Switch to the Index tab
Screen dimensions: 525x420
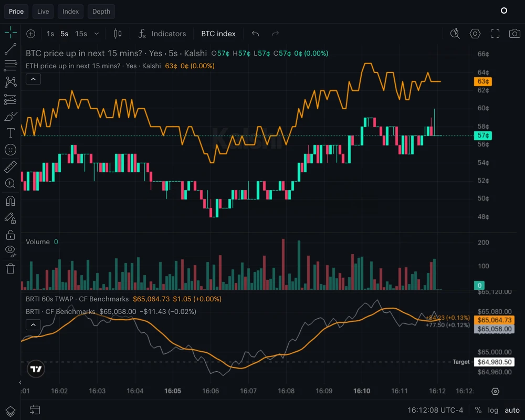(70, 12)
